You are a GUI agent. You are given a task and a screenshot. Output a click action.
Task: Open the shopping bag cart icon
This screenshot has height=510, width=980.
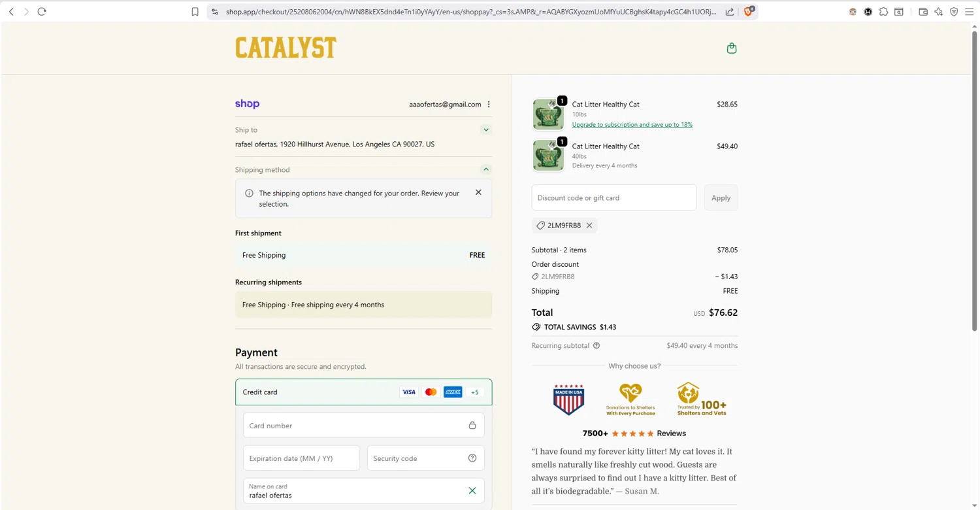tap(732, 48)
